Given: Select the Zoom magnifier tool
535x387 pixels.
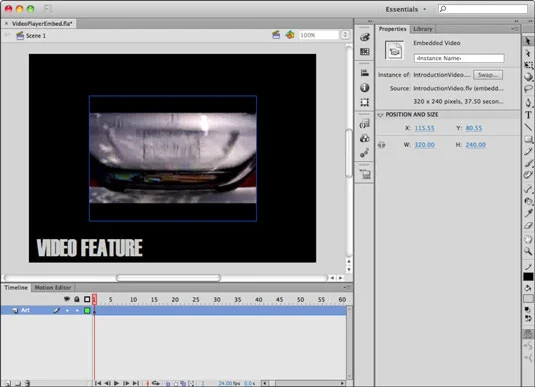Looking at the screenshot, I should click(x=528, y=251).
